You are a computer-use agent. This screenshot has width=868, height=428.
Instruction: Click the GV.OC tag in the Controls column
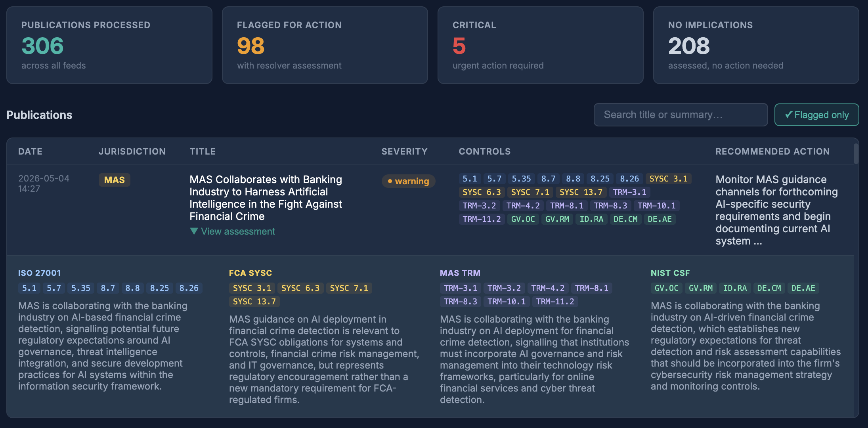click(523, 219)
